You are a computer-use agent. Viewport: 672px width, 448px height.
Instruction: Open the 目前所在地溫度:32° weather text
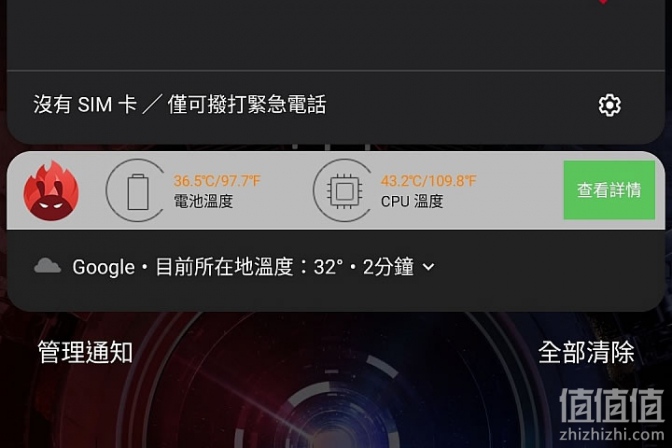click(249, 267)
